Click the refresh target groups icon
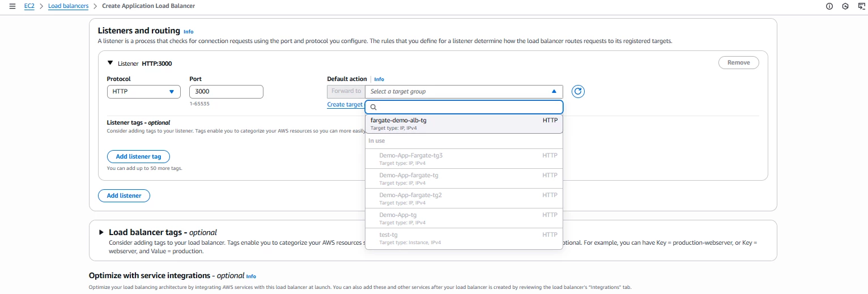This screenshot has height=294, width=868. (x=577, y=91)
